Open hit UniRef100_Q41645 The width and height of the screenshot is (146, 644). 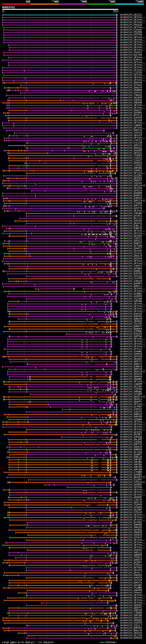tap(131, 98)
